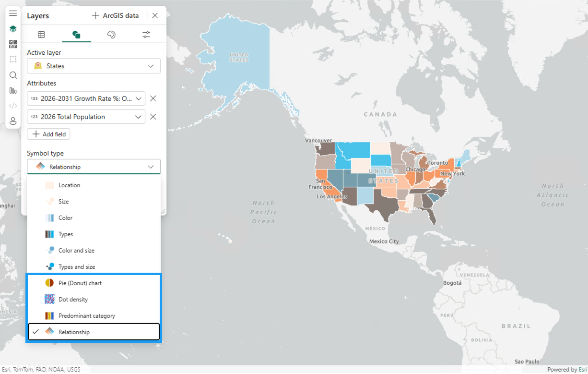Choose Color and size symbol type

pos(94,251)
